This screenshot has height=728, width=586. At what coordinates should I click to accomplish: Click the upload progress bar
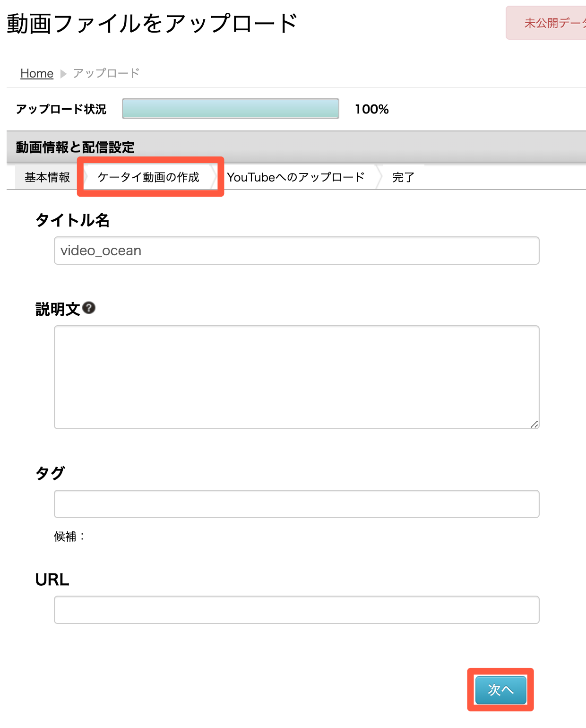pyautogui.click(x=231, y=109)
